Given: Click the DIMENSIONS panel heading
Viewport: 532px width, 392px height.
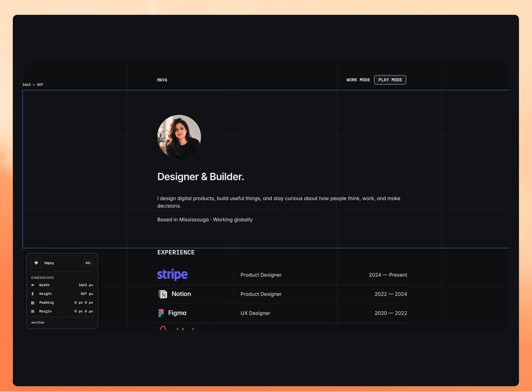Looking at the screenshot, I should coord(43,278).
